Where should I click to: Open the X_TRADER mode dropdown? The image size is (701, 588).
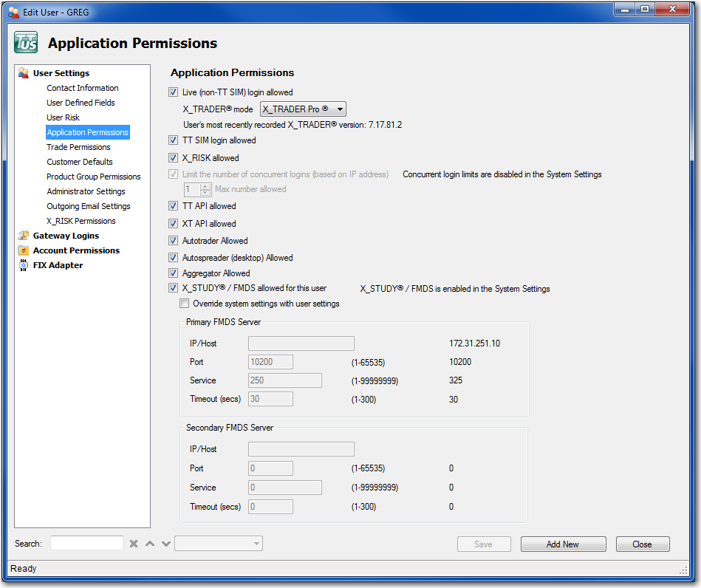click(303, 109)
